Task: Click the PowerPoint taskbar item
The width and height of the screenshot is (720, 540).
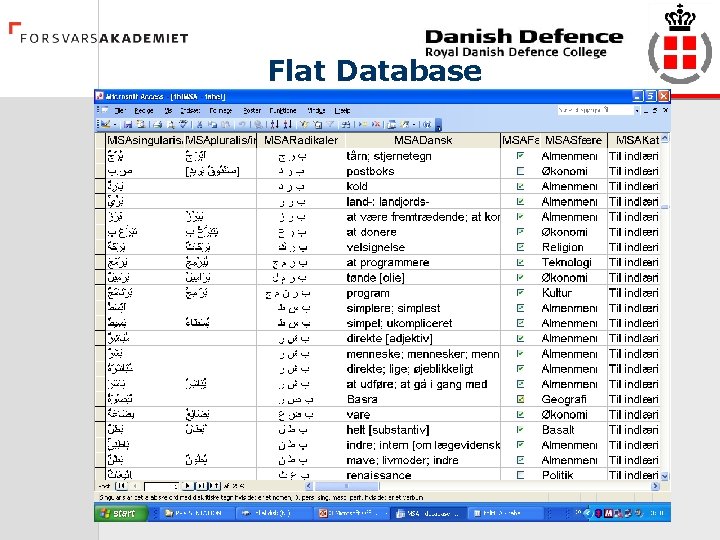Action: [x=353, y=513]
